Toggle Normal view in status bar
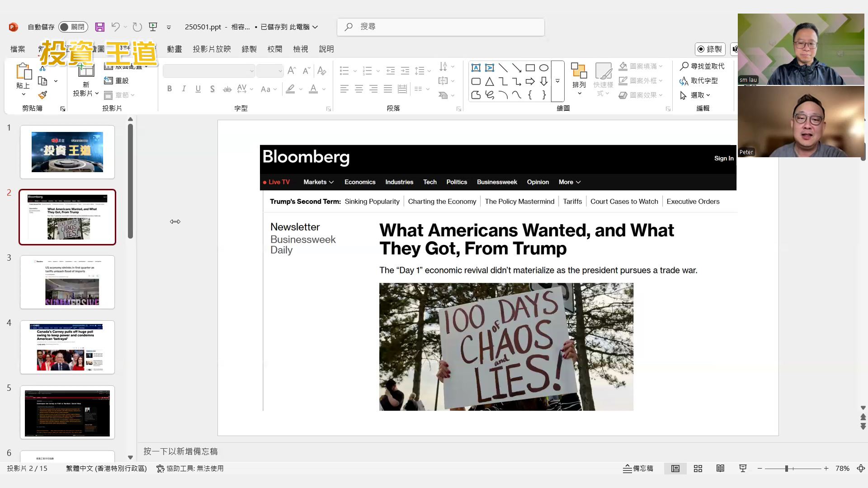Image resolution: width=868 pixels, height=488 pixels. tap(675, 469)
